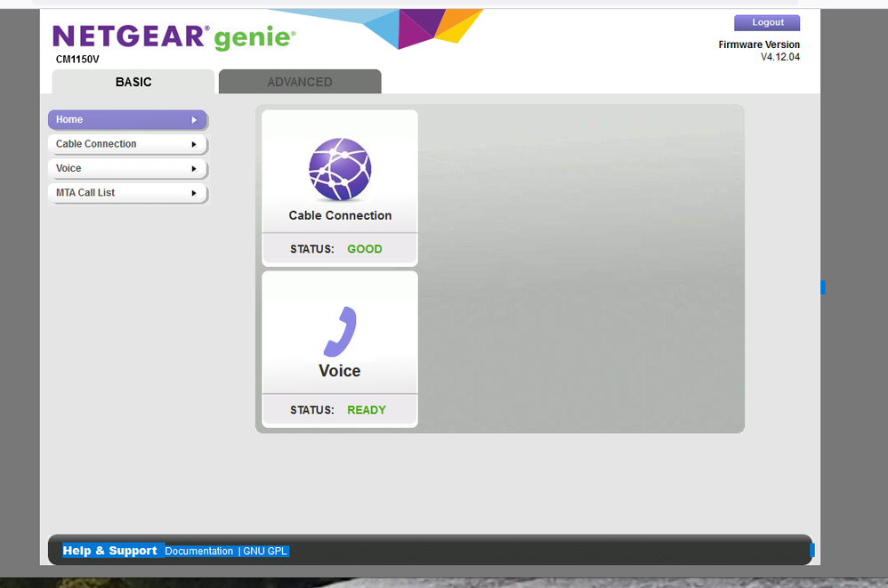This screenshot has height=588, width=888.
Task: Open the Voice sidebar menu item
Action: [127, 168]
